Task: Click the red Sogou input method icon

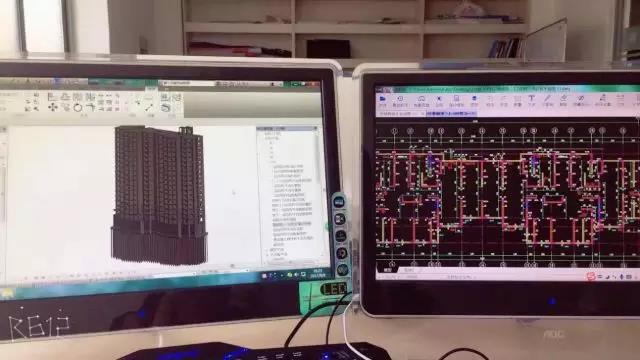Action: (x=591, y=276)
